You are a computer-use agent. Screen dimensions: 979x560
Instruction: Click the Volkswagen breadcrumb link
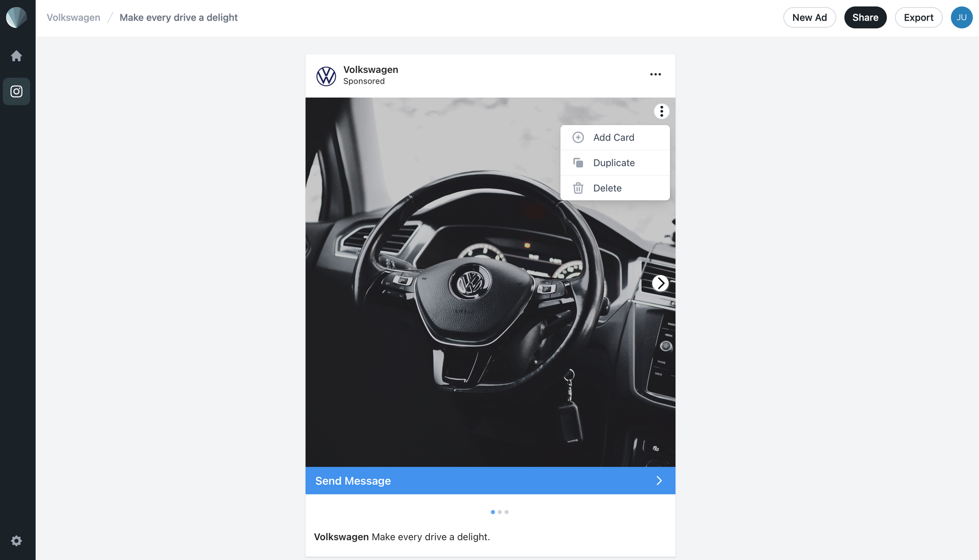pos(73,17)
